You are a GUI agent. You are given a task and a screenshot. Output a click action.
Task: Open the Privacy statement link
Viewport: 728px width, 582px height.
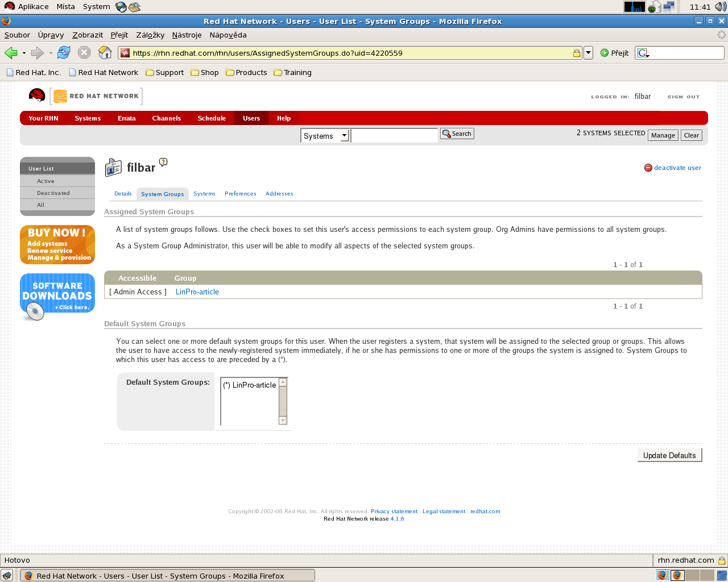(x=394, y=512)
